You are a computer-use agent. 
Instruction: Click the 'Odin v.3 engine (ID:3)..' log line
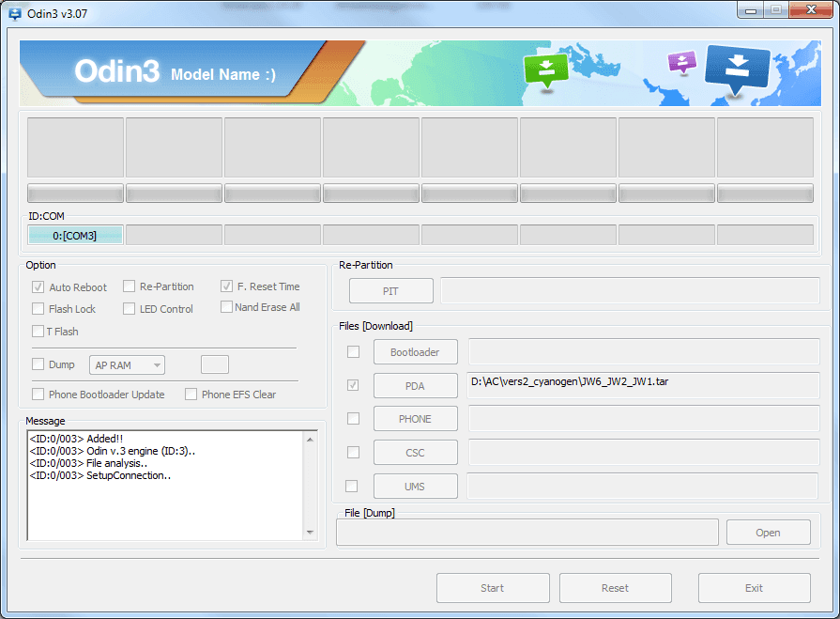point(113,451)
